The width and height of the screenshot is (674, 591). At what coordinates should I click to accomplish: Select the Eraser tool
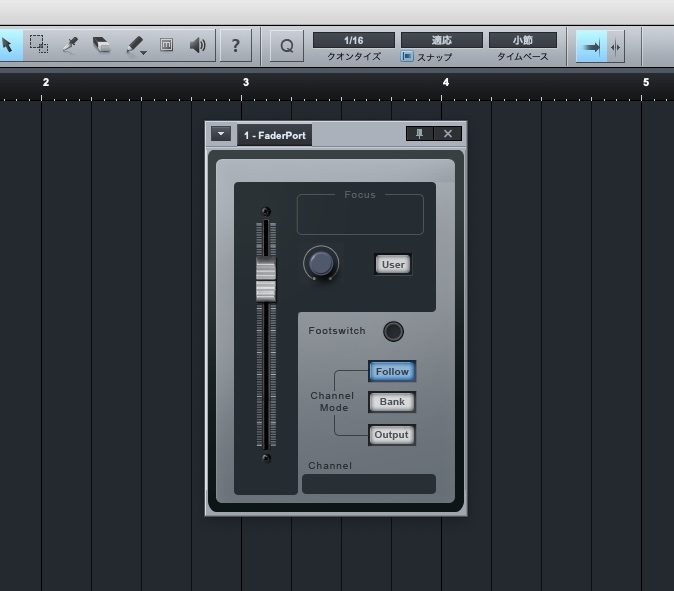102,45
